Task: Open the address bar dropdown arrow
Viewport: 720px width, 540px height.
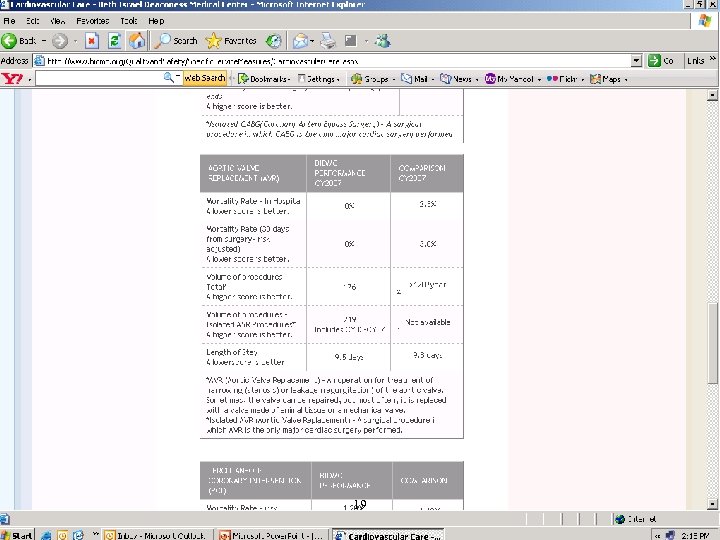Action: point(636,61)
